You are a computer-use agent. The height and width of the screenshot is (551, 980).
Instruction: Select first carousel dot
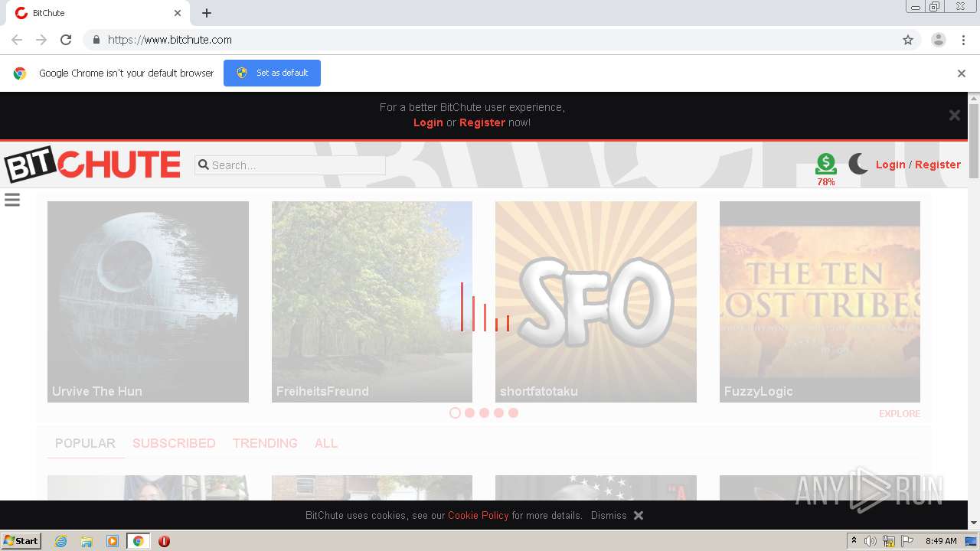tap(455, 412)
